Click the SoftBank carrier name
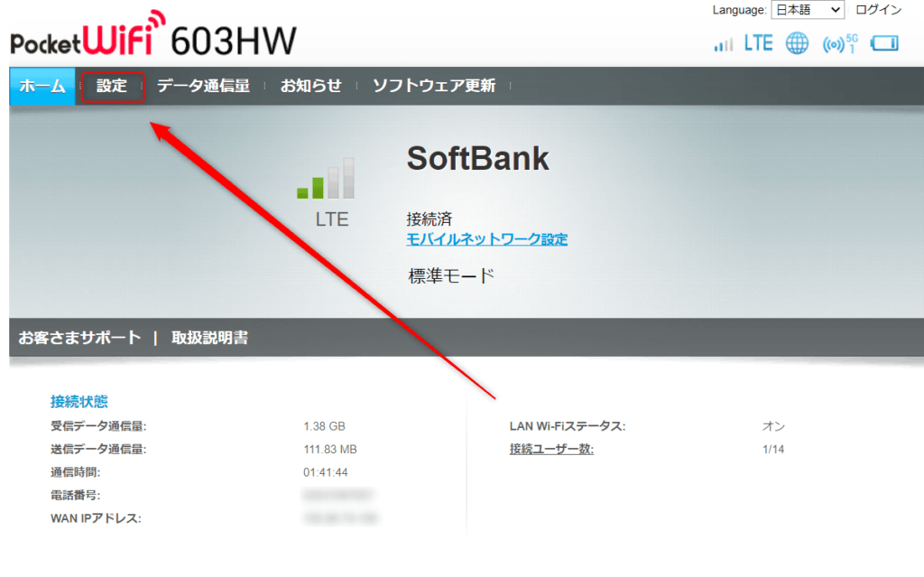924x577 pixels. (x=478, y=158)
